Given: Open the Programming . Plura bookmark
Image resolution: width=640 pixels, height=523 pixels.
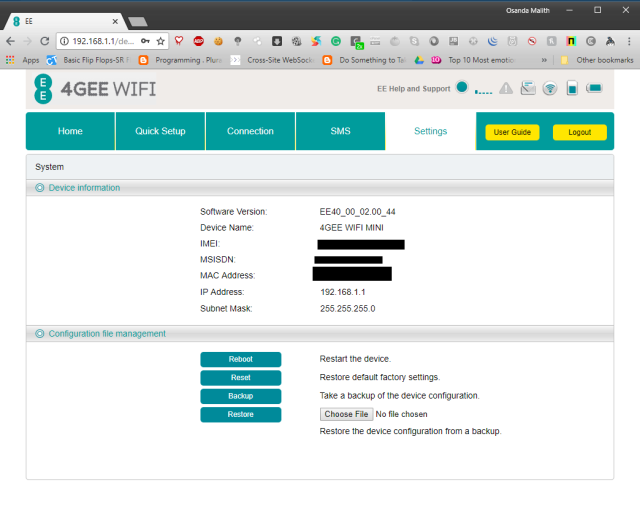Looking at the screenshot, I should (181, 60).
